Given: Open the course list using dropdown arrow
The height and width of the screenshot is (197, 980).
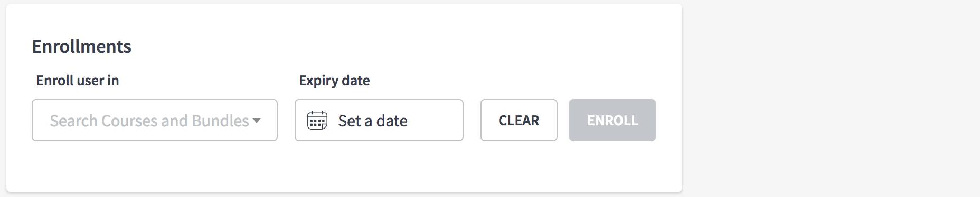Looking at the screenshot, I should click(x=257, y=121).
